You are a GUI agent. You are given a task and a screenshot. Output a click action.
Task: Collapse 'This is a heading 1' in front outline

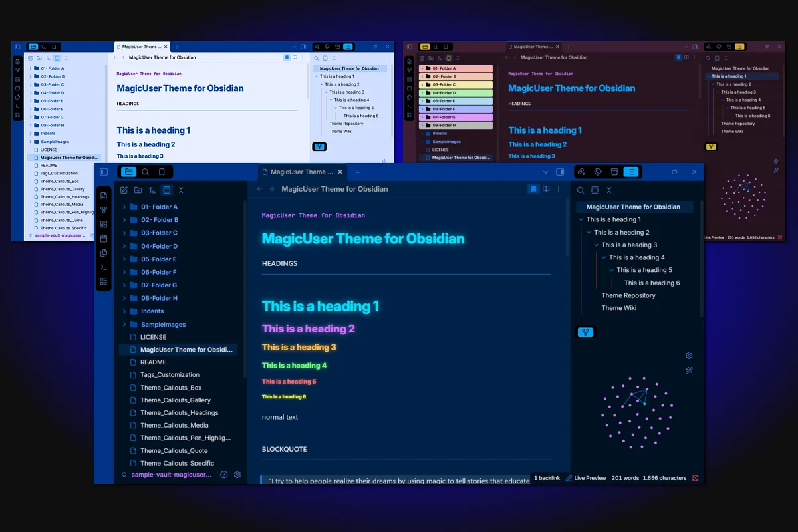click(x=581, y=219)
